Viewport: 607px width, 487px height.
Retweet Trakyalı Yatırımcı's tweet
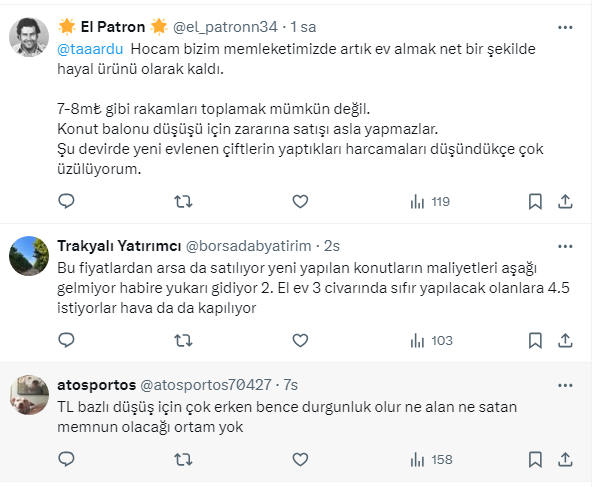coord(184,341)
